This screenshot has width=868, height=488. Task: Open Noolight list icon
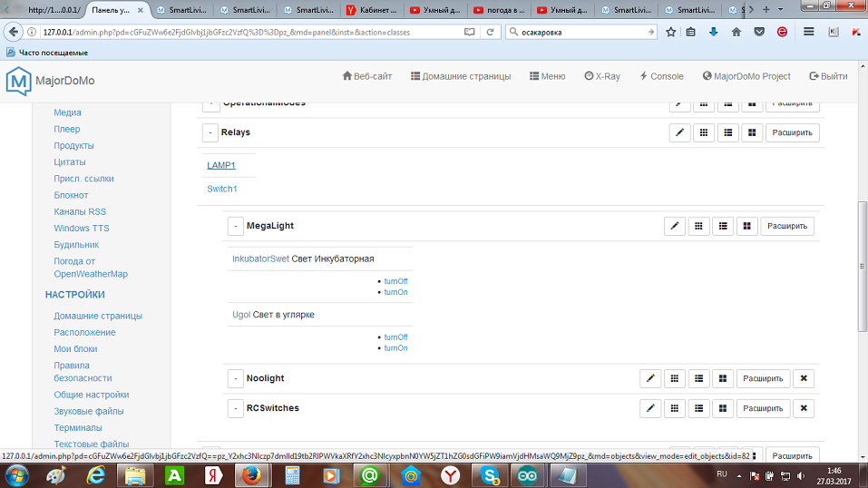(698, 378)
